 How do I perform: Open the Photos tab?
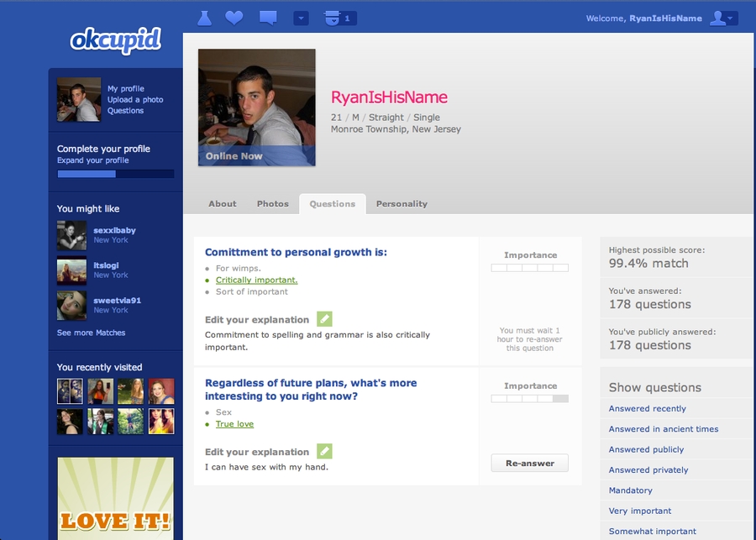coord(272,204)
